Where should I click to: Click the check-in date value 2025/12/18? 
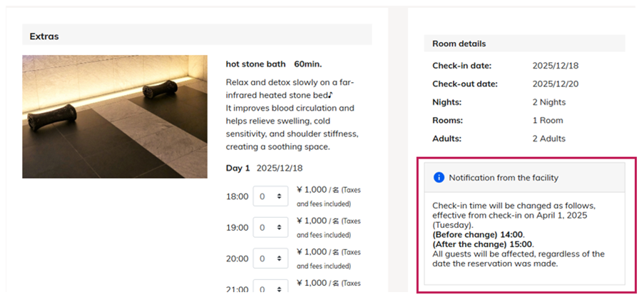[555, 66]
